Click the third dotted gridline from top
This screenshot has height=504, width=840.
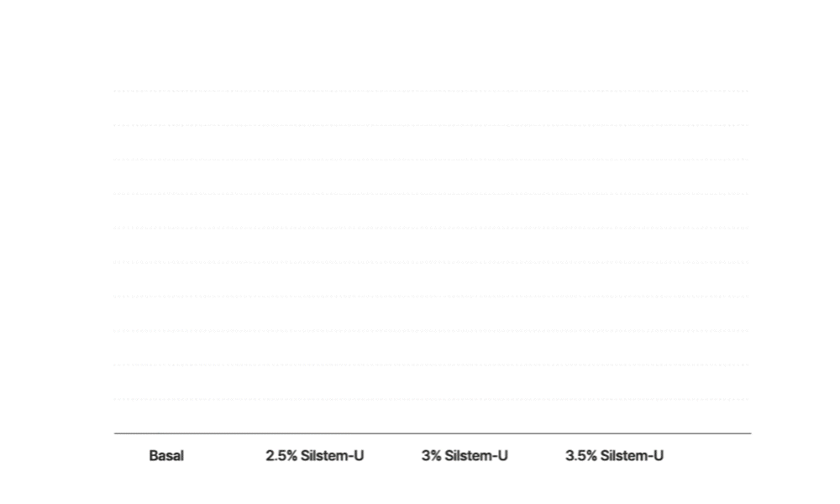pos(433,160)
